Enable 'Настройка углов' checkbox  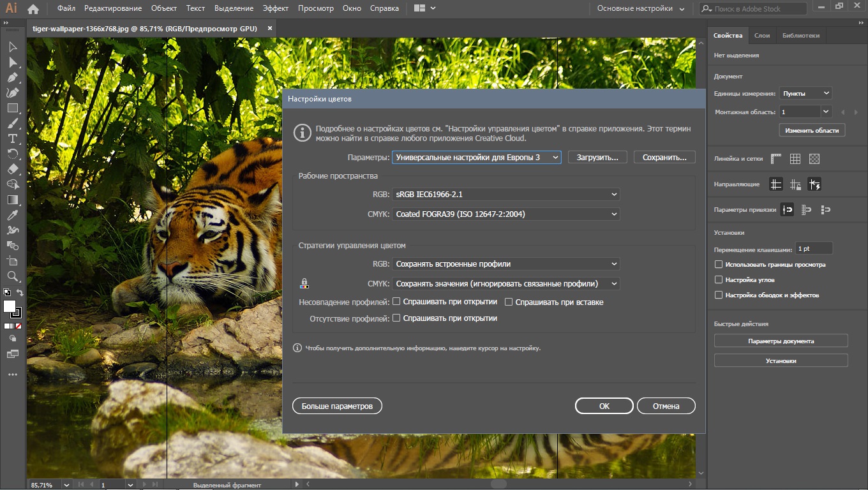point(719,279)
